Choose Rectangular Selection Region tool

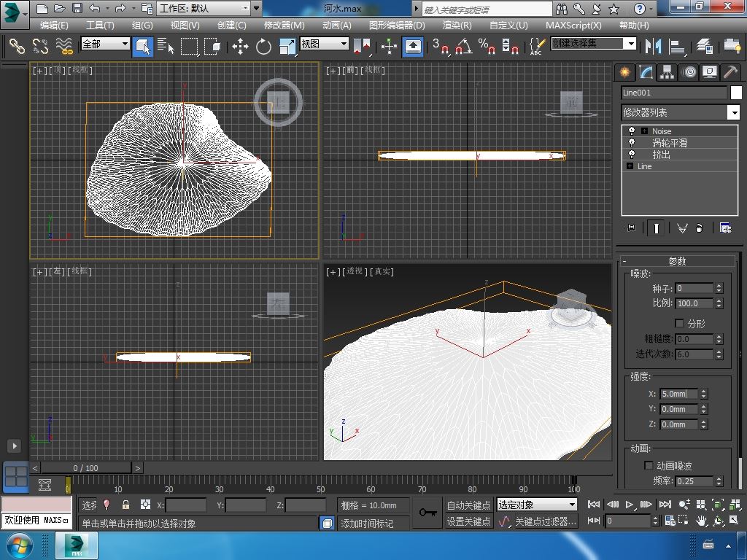(189, 46)
